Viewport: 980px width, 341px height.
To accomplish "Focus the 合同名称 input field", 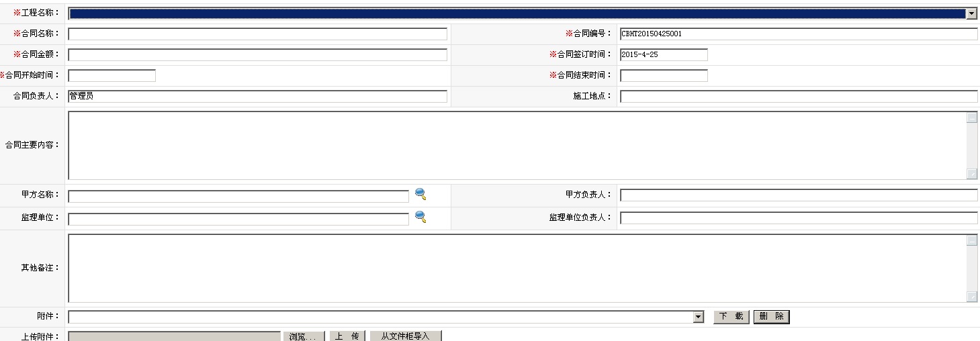I will [x=257, y=34].
